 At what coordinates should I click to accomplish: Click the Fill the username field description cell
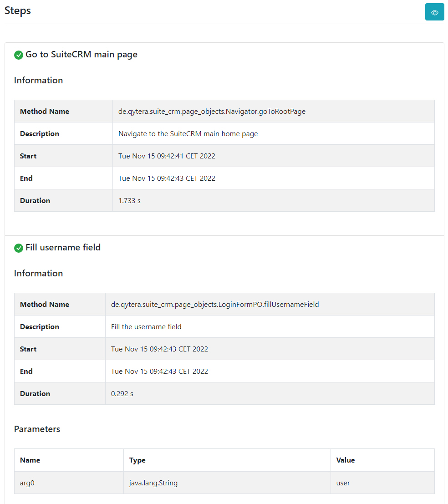click(x=270, y=326)
